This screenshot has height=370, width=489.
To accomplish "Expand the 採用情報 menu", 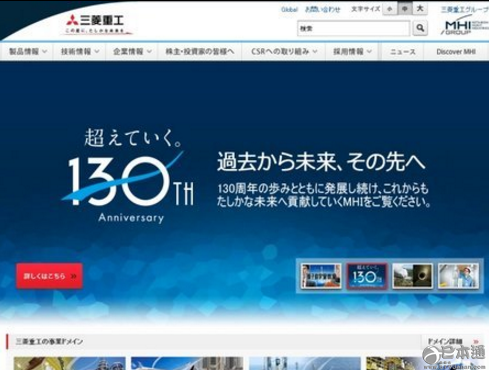I will [352, 52].
